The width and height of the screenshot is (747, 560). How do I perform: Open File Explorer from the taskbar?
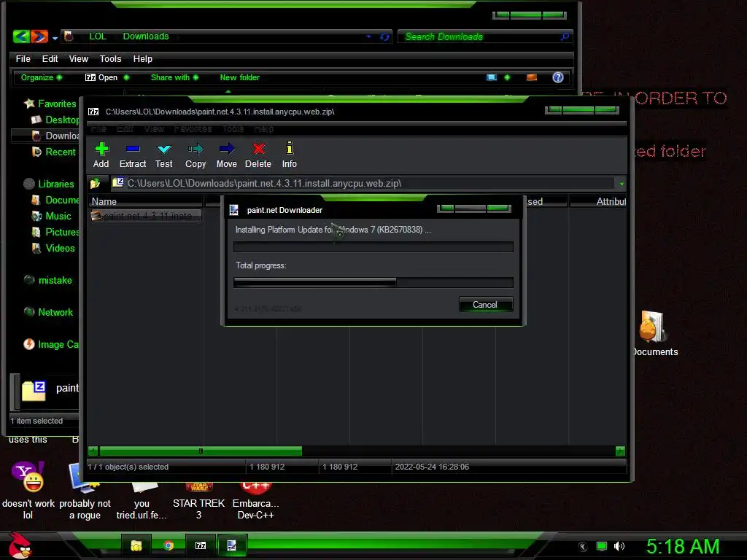pos(136,545)
